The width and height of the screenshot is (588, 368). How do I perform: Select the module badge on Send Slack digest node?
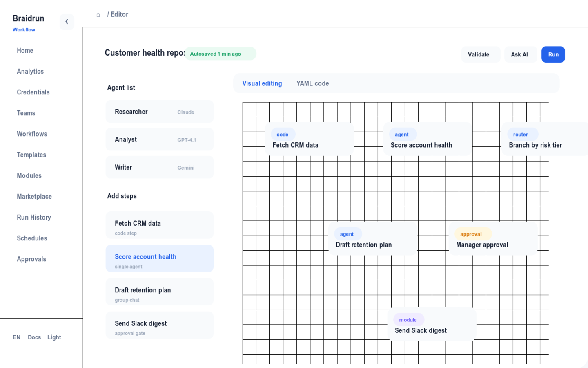408,320
